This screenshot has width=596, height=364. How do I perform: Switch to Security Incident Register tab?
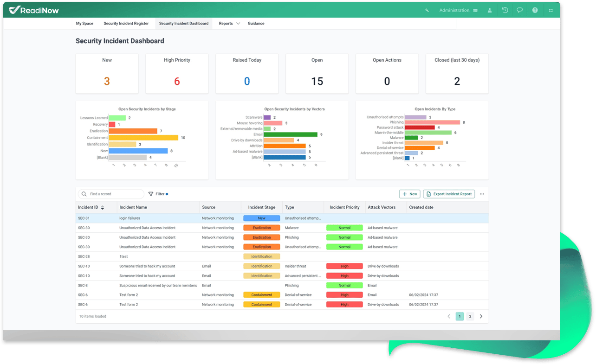coord(126,23)
